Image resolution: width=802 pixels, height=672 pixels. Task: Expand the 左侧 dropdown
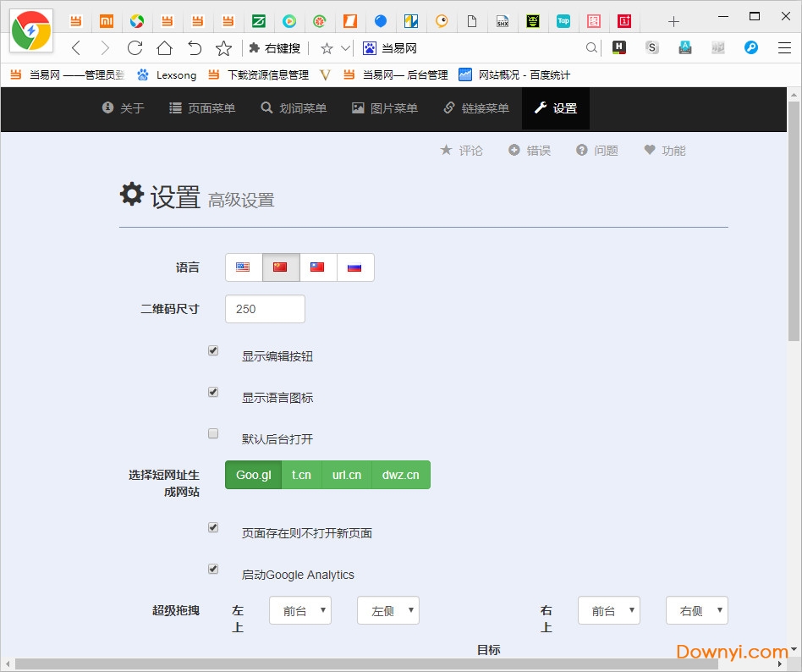(x=387, y=610)
